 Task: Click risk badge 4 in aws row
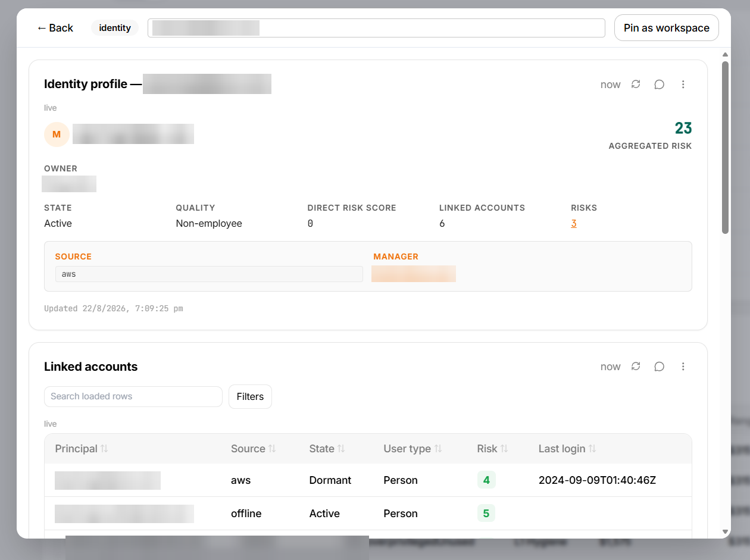(486, 480)
